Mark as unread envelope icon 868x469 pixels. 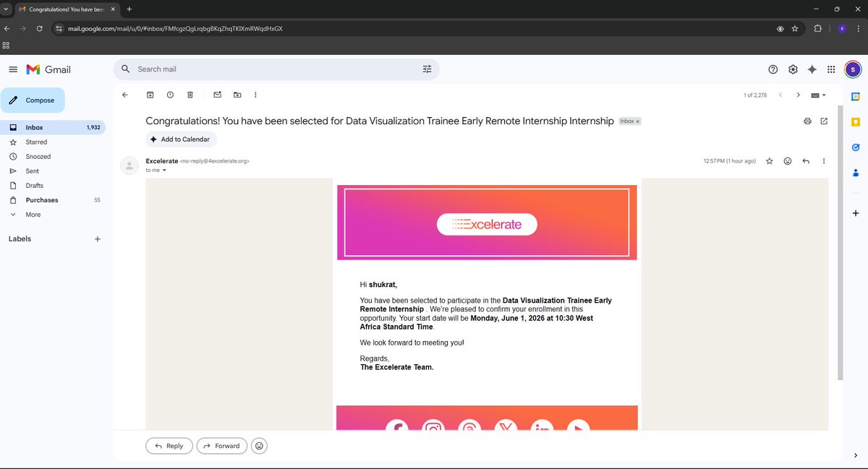217,95
